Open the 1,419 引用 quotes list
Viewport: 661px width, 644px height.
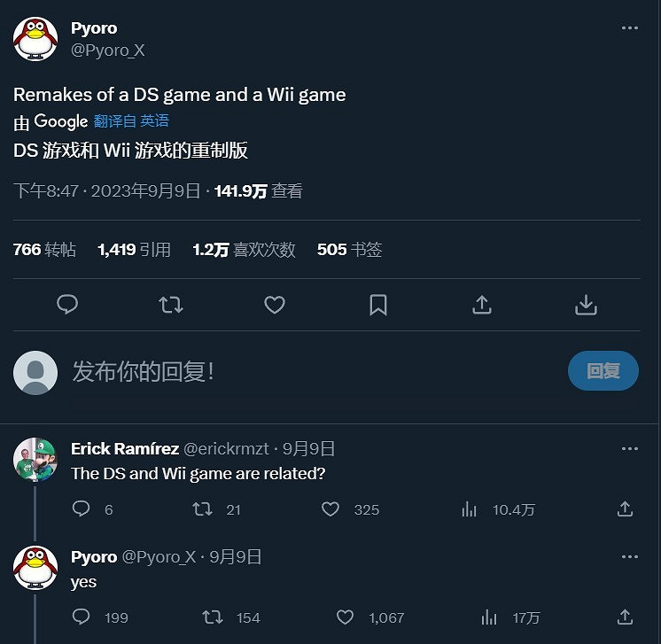pyautogui.click(x=134, y=250)
